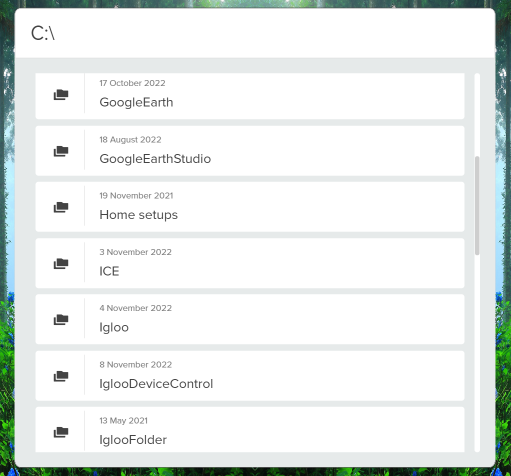Click the folder icon beside IglooFolder
This screenshot has height=476, width=511.
coord(61,432)
